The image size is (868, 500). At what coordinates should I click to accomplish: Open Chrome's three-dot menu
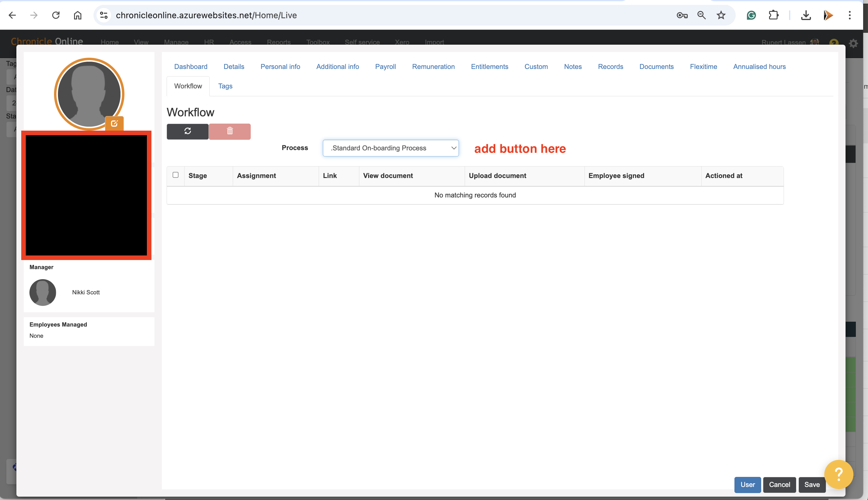(x=849, y=15)
